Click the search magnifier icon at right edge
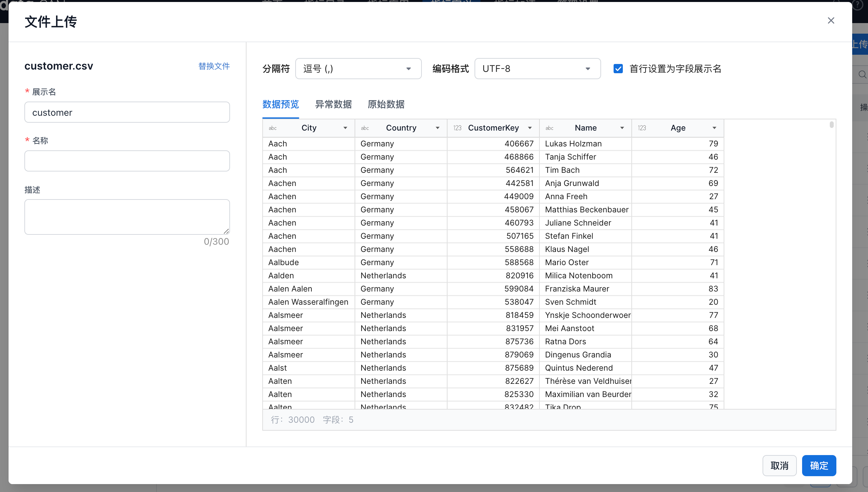 (862, 74)
